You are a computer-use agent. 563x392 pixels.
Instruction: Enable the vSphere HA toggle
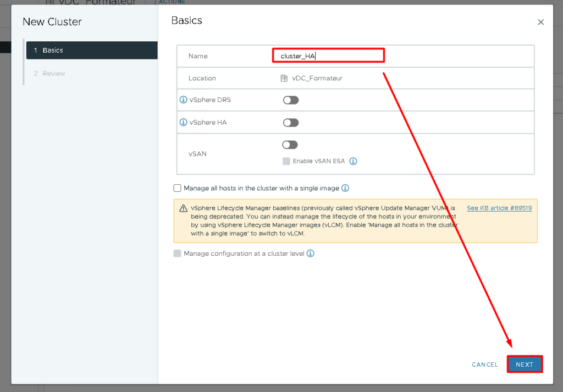pyautogui.click(x=291, y=122)
